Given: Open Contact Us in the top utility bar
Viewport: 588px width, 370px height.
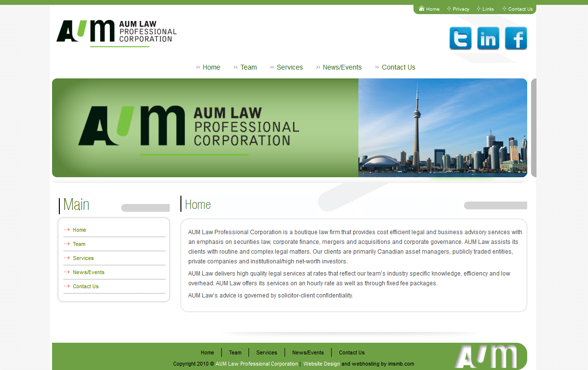Looking at the screenshot, I should [x=520, y=9].
